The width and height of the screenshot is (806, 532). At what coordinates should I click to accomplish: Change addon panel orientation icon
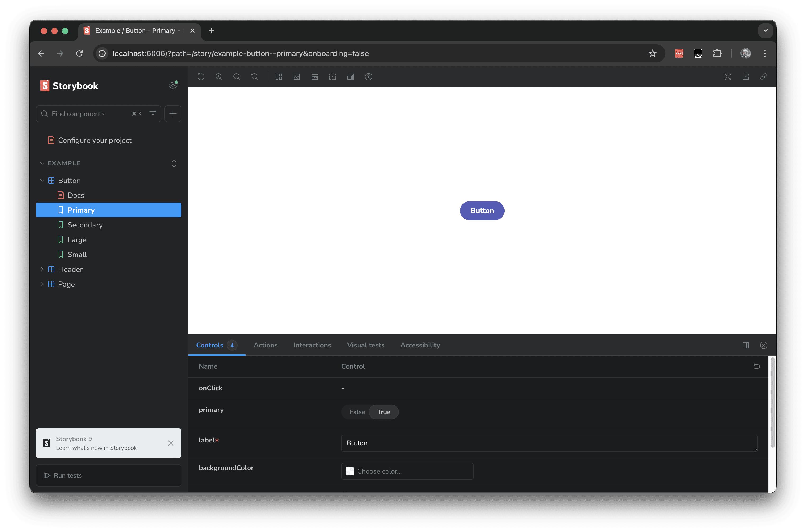(x=745, y=345)
